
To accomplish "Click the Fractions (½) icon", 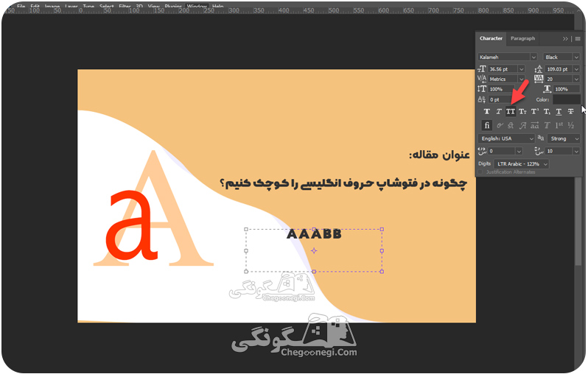I will coord(571,126).
